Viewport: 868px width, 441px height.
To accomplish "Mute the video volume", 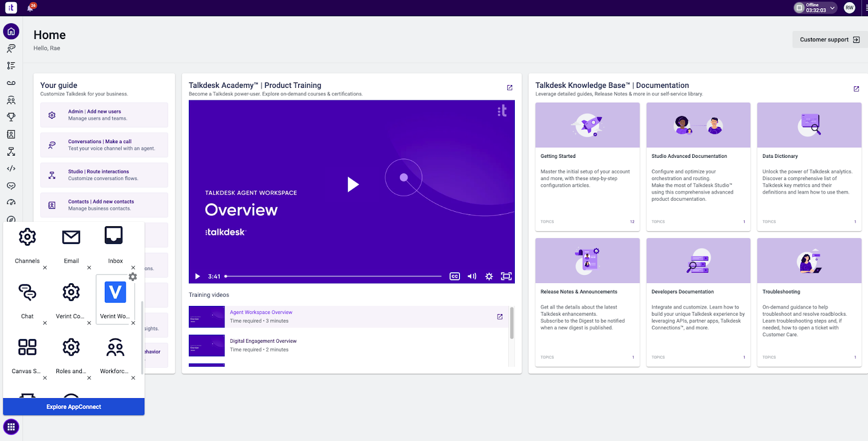I will pyautogui.click(x=472, y=276).
